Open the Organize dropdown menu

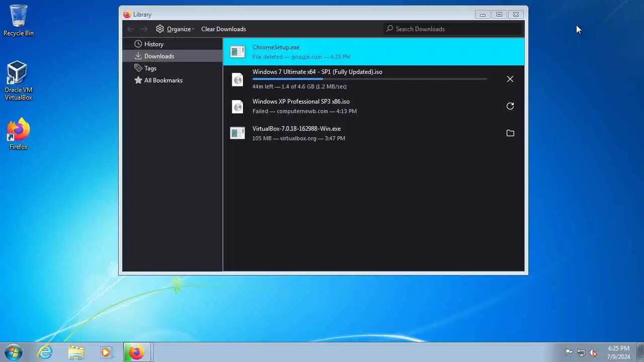[x=175, y=29]
